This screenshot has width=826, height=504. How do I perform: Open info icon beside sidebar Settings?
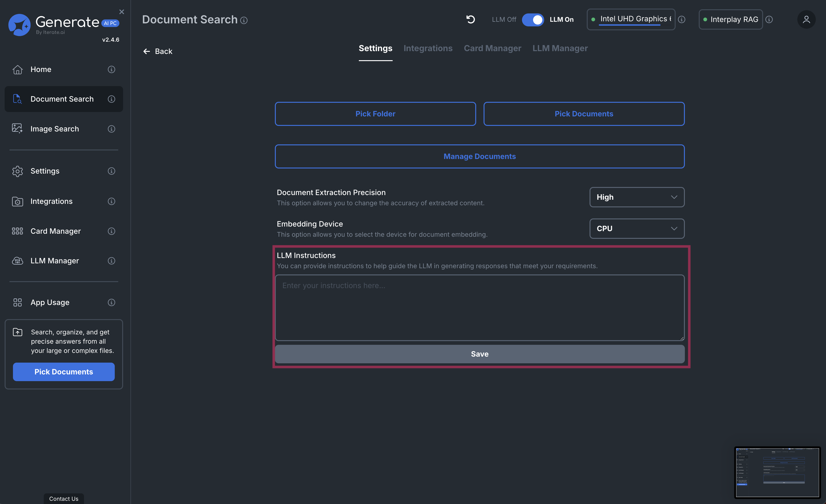111,171
